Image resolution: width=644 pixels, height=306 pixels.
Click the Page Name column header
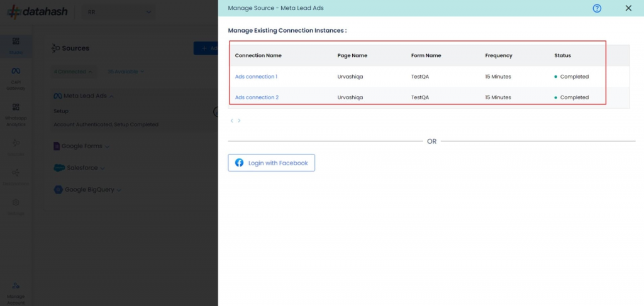[x=352, y=55]
